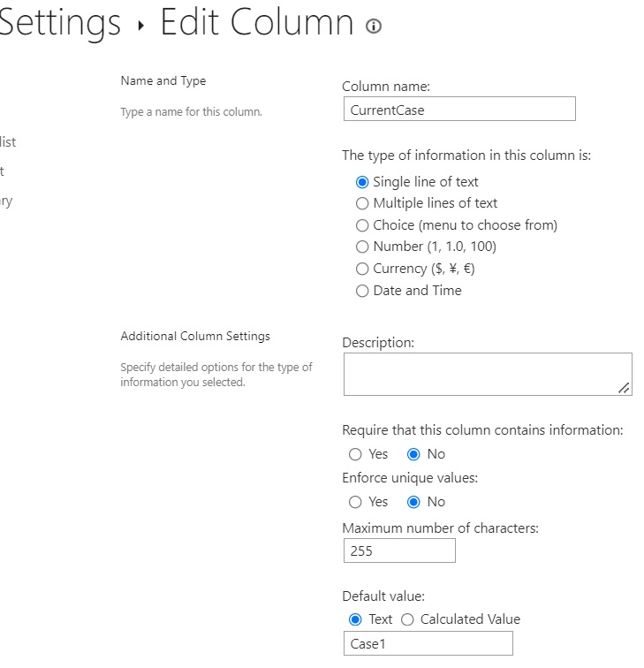The image size is (644, 668).
Task: Set Require information to No
Action: (x=413, y=454)
